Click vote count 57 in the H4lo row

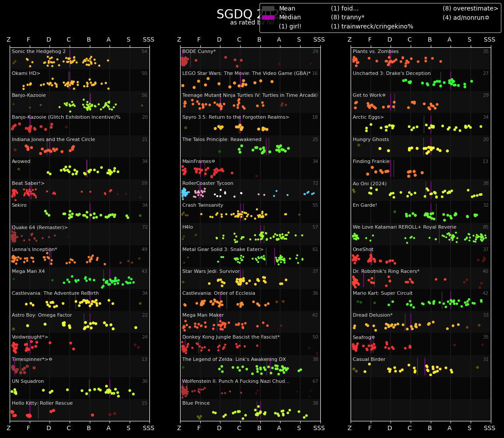pos(315,227)
